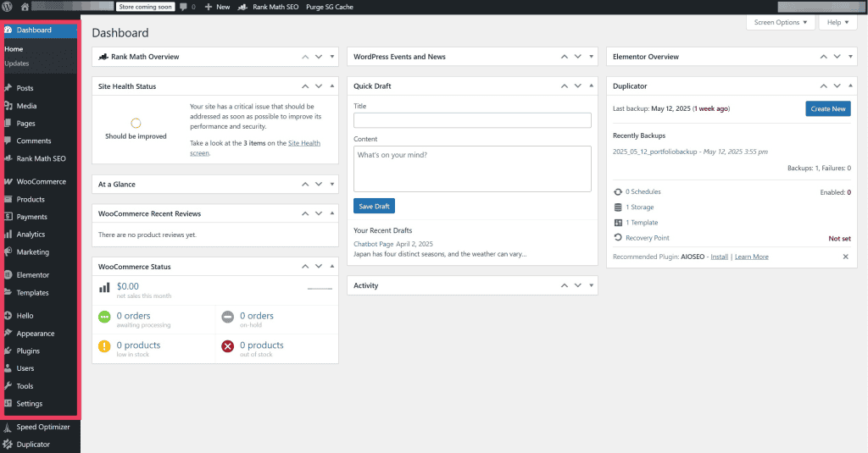Viewport: 868px width, 453px height.
Task: Collapse the Duplicator widget
Action: pos(850,86)
